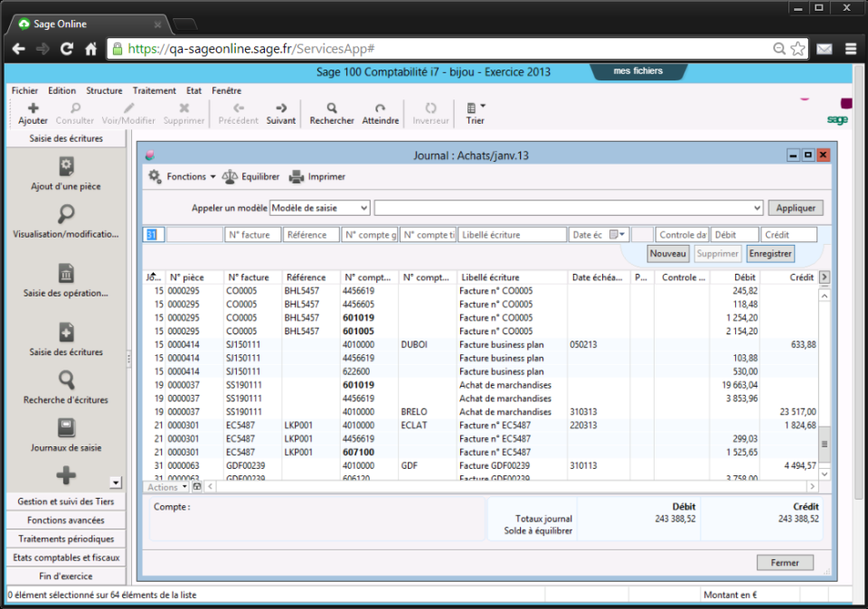The width and height of the screenshot is (868, 609).
Task: Open the Fenêtre menu
Action: (x=226, y=90)
